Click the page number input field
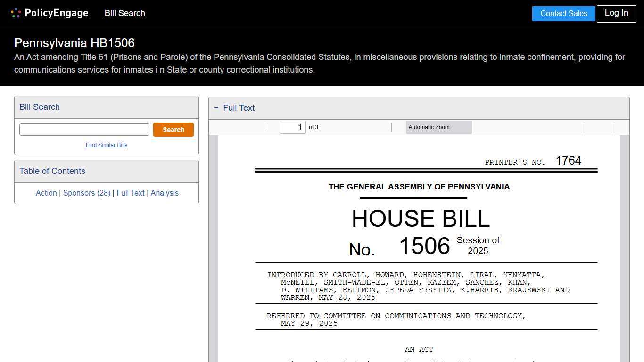Viewport: 644px width, 362px height. (x=292, y=127)
